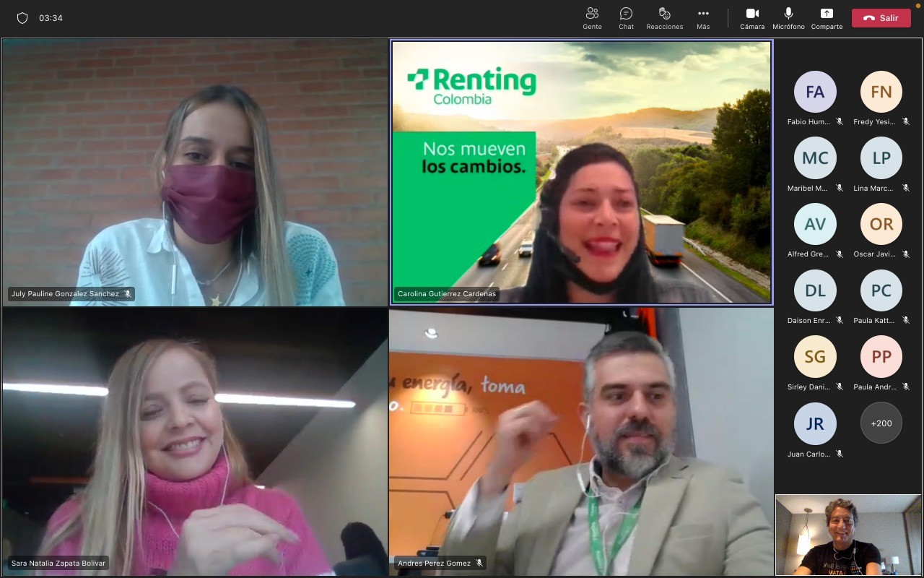Open the Reacciones menu

(x=664, y=18)
